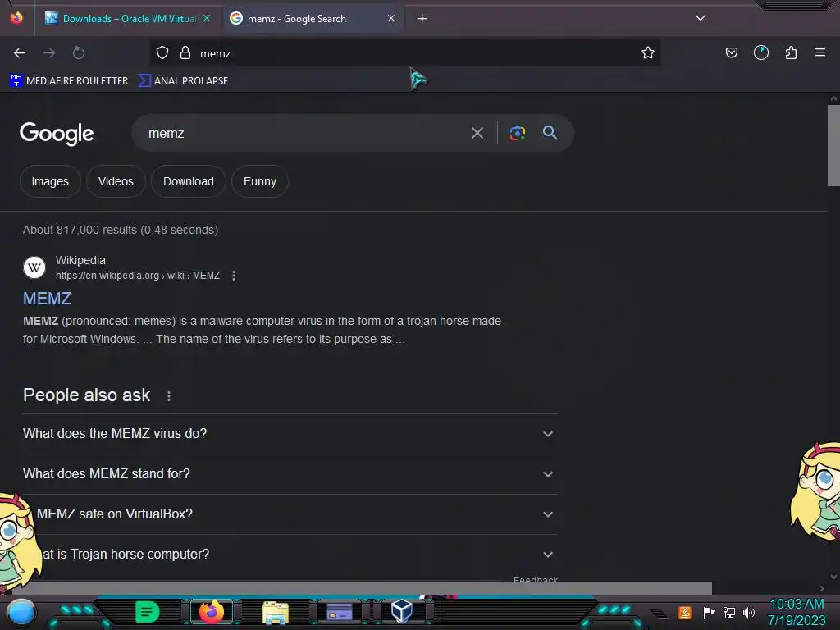Click the forward navigation arrow
Screen dimensions: 840x630
[49, 53]
